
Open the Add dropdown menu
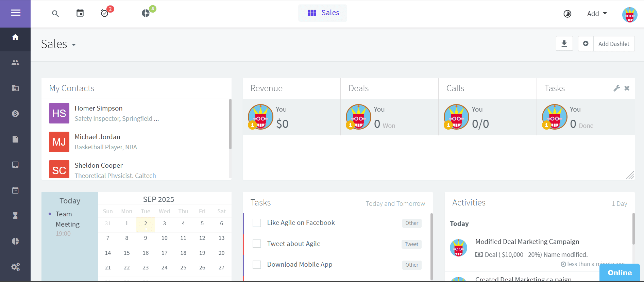click(x=597, y=14)
